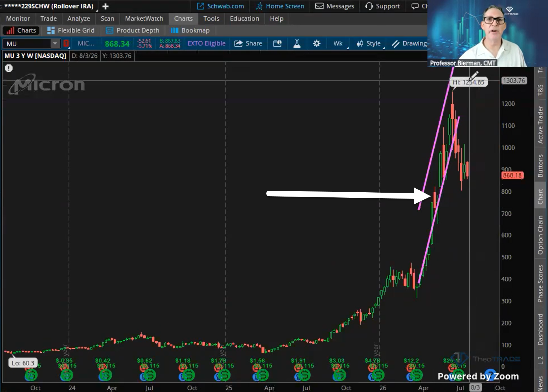Click the 868.34 last price

click(x=117, y=44)
